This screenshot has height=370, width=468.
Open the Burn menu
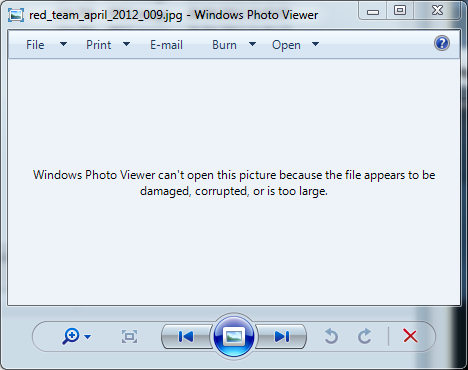click(224, 45)
